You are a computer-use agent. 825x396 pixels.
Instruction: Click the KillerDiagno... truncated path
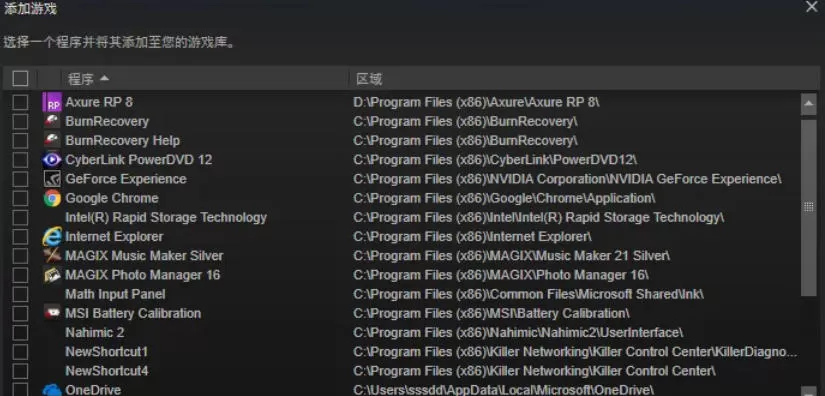click(575, 352)
